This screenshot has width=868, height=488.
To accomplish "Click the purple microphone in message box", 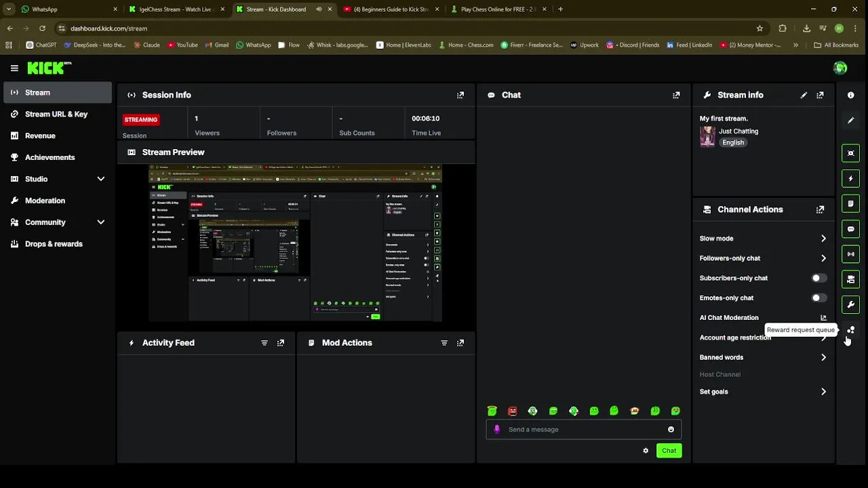I will point(497,429).
